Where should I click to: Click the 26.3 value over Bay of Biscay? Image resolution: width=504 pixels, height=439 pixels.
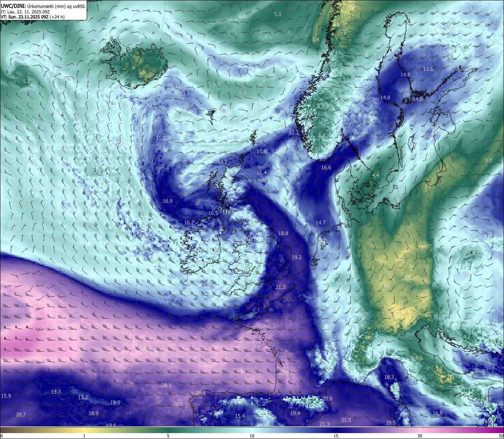(166, 385)
